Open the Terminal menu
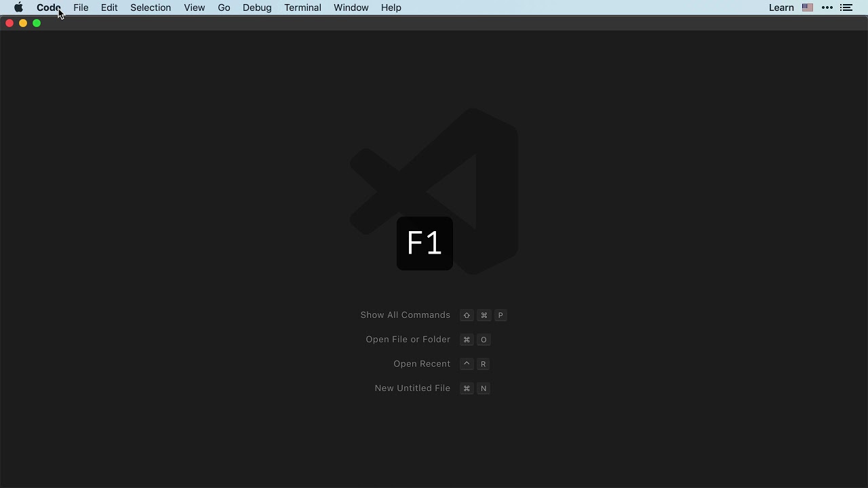This screenshot has height=488, width=868. (303, 7)
